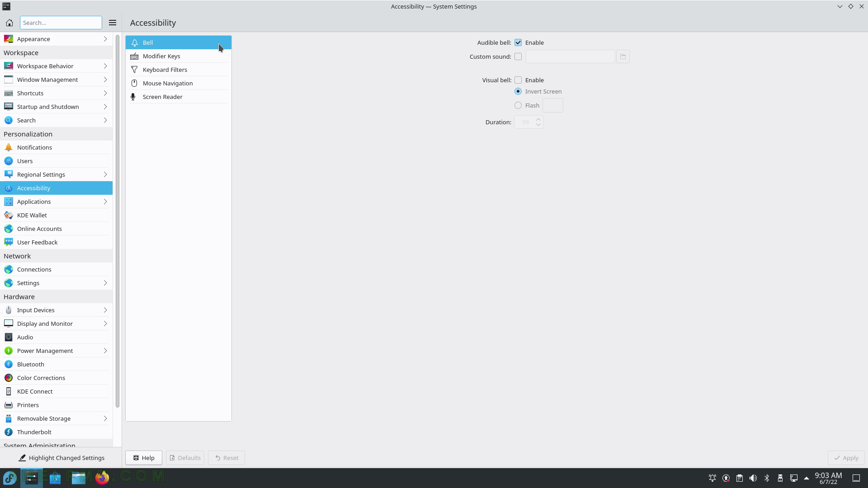Open the volume control in system tray

pyautogui.click(x=753, y=478)
